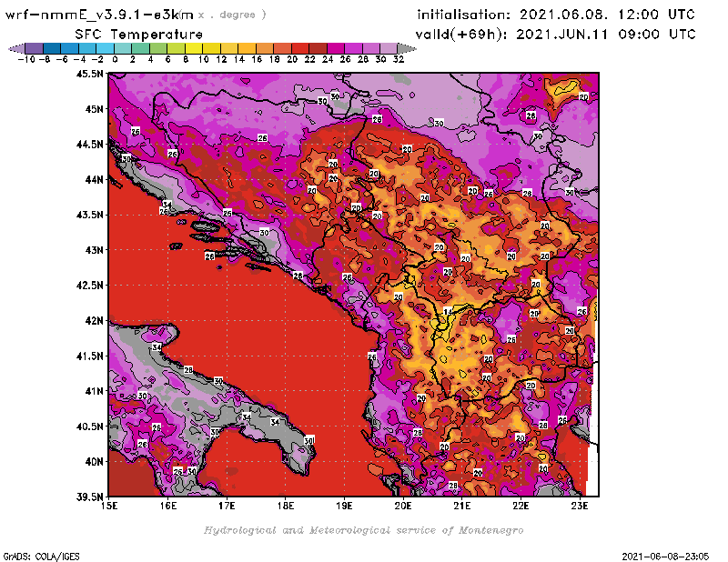Click the '32' colorbar scale value

pyautogui.click(x=399, y=59)
